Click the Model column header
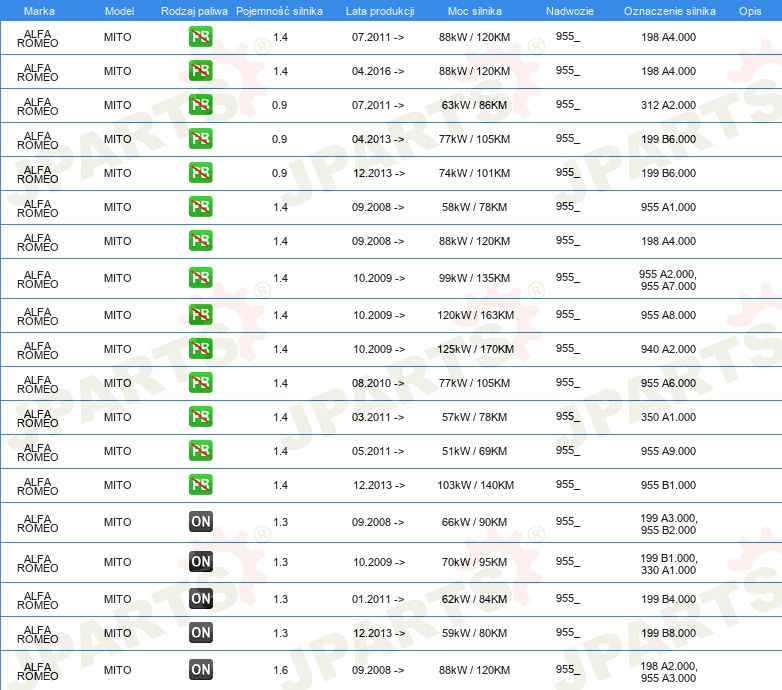 tap(119, 11)
